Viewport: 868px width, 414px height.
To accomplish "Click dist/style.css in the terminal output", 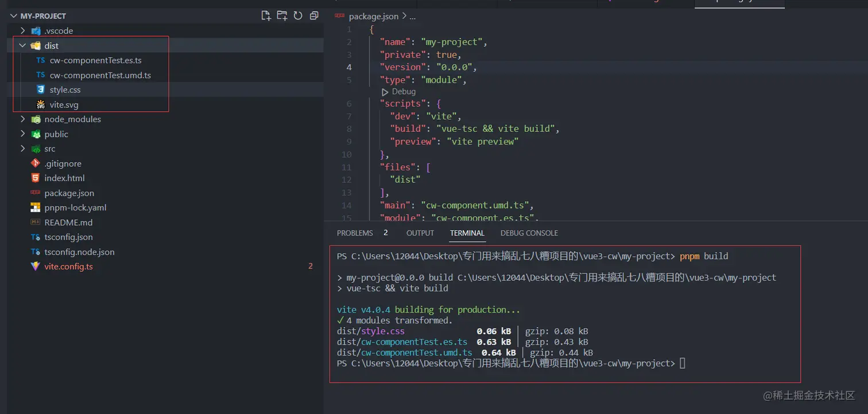I will (x=371, y=331).
